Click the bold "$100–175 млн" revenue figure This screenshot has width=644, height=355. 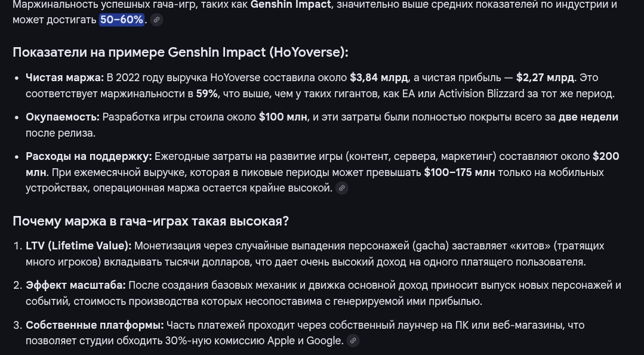click(459, 172)
